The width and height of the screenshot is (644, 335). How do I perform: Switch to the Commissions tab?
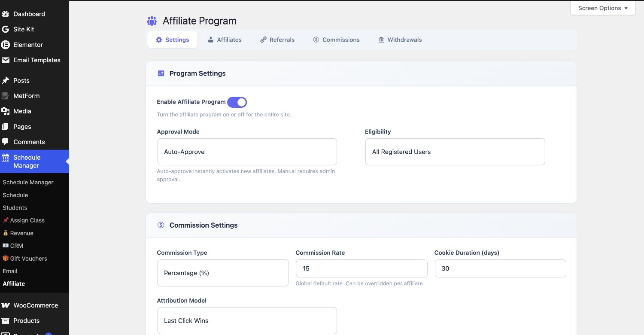[336, 40]
